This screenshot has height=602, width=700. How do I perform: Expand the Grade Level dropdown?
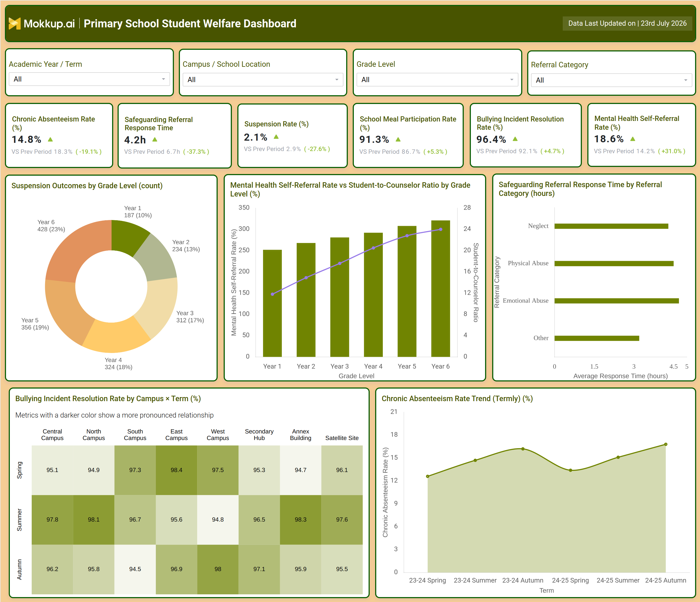[x=437, y=80]
